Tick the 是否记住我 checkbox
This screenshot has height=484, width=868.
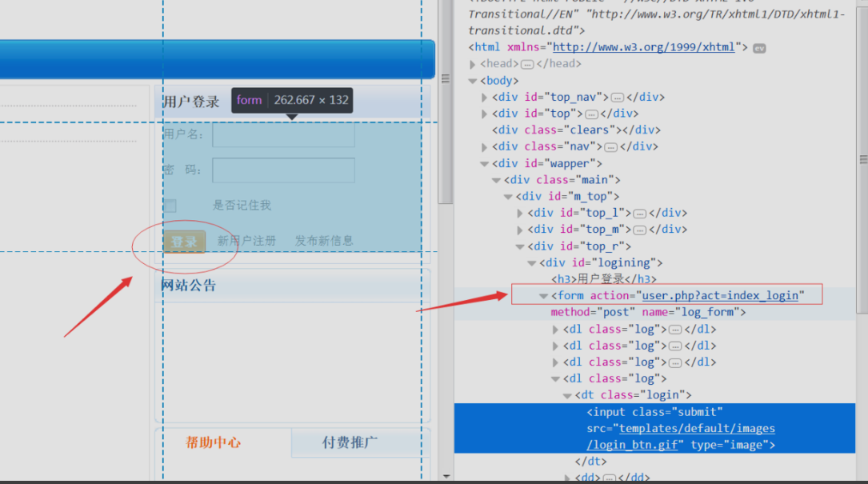click(170, 206)
